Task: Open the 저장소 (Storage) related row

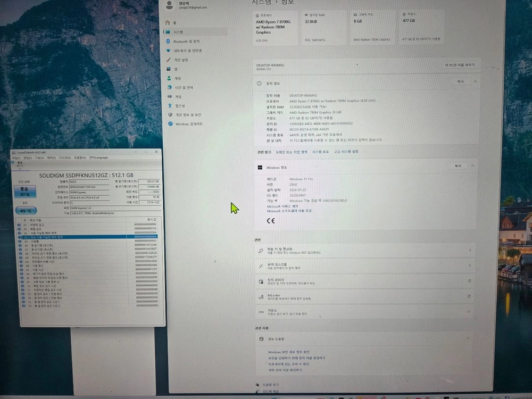Action: pos(364,311)
